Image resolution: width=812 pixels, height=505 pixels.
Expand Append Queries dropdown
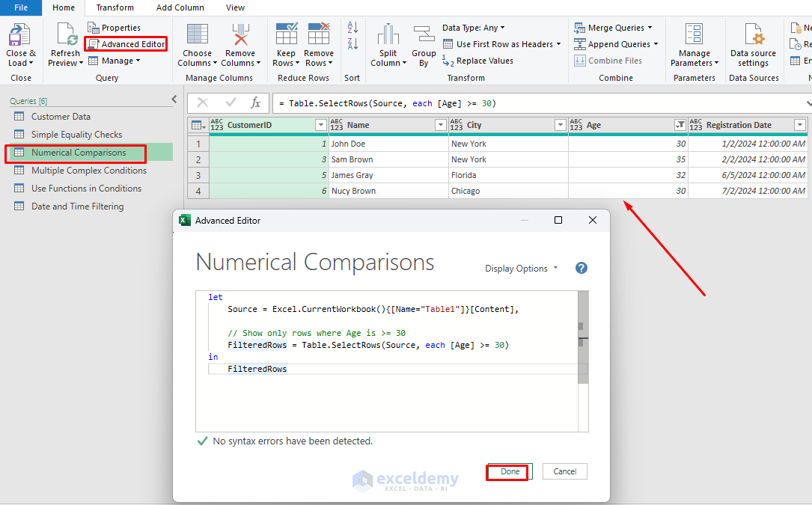pos(656,44)
